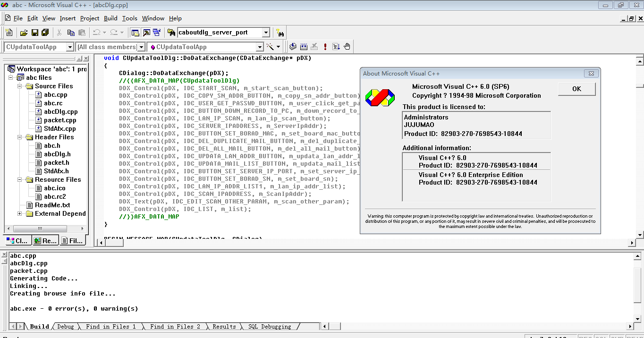
Task: Select packet.h in Header Files
Action: pyautogui.click(x=57, y=162)
